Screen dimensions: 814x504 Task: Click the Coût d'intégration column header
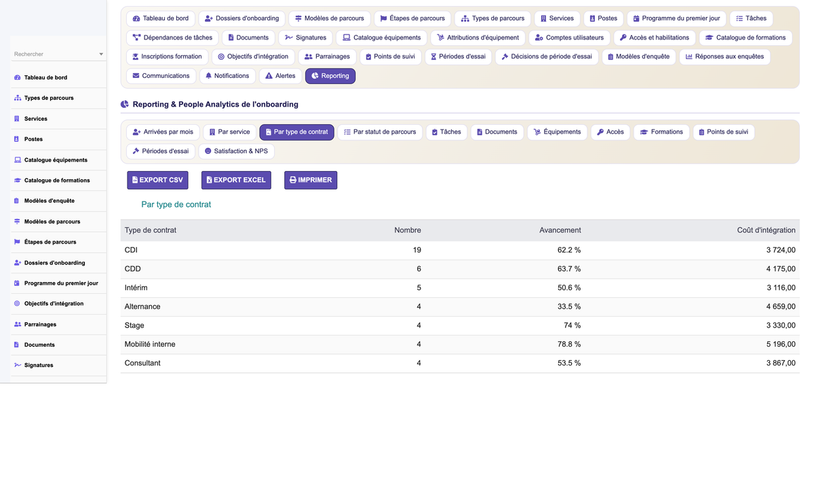pyautogui.click(x=767, y=231)
